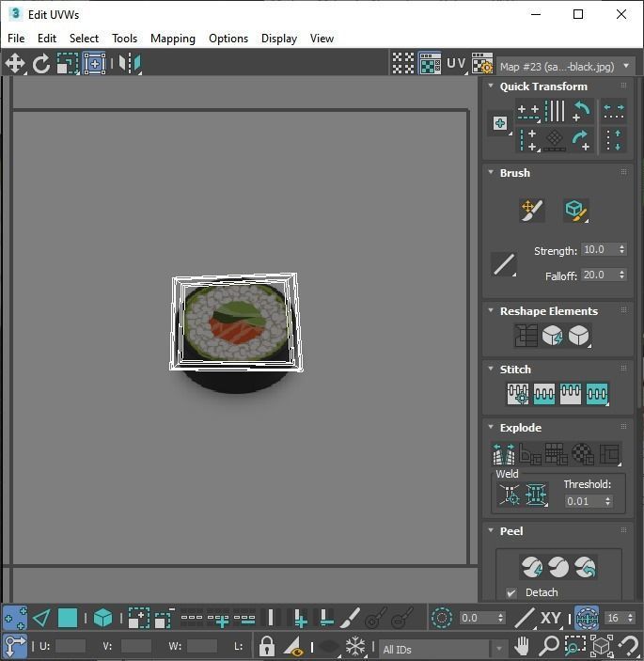
Task: Open texture checker properties gear icon
Action: point(482,63)
